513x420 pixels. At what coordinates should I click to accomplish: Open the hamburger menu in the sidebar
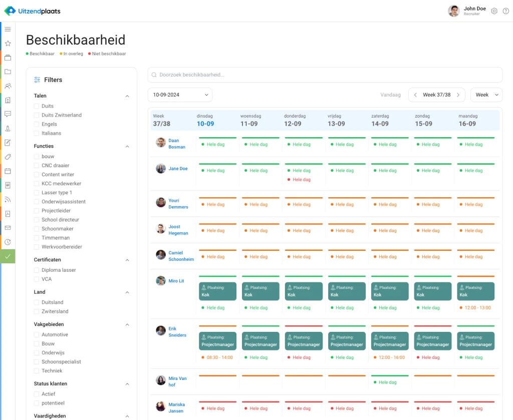pos(8,29)
